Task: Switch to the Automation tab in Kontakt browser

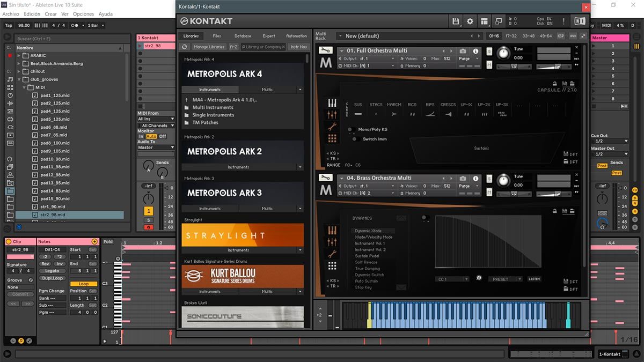Action: pos(296,36)
